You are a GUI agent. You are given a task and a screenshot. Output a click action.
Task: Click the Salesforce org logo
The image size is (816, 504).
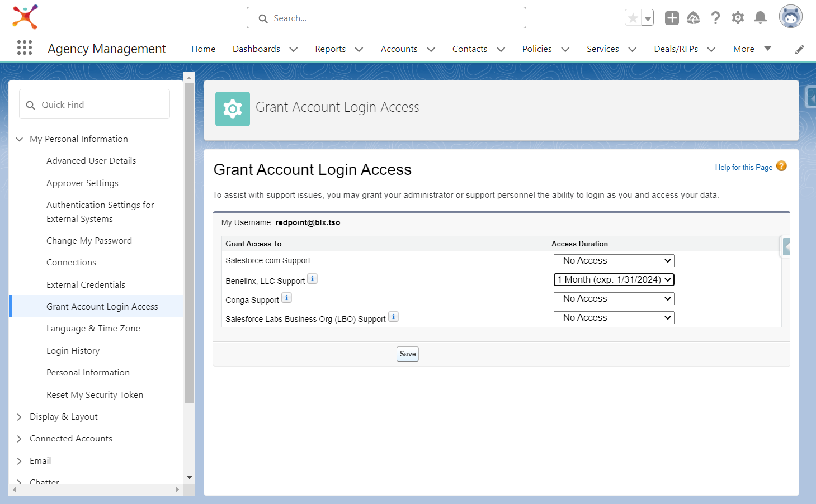pyautogui.click(x=25, y=17)
